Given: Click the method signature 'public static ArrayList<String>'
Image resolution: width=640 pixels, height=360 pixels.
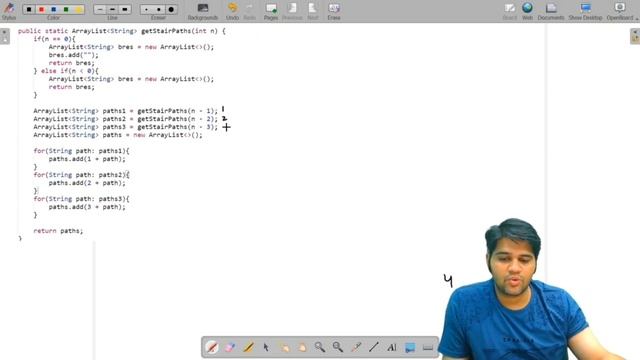Looking at the screenshot, I should pyautogui.click(x=78, y=31).
